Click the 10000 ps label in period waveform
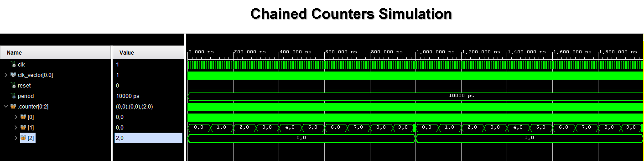Image resolution: width=644 pixels, height=161 pixels. click(461, 96)
